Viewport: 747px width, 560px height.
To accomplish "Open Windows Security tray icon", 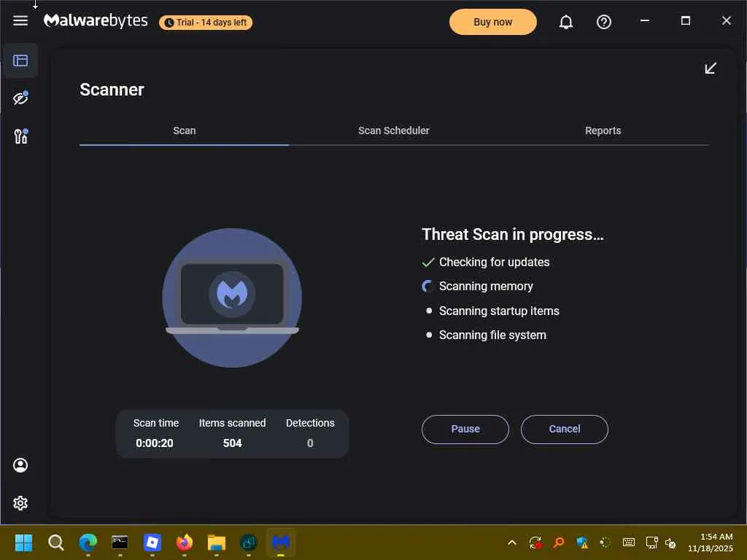I will tap(581, 542).
